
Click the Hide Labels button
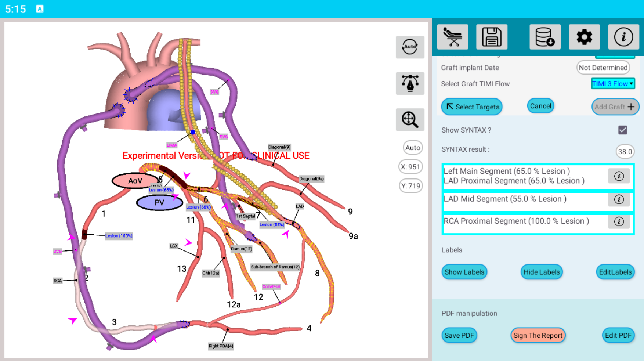tap(541, 272)
